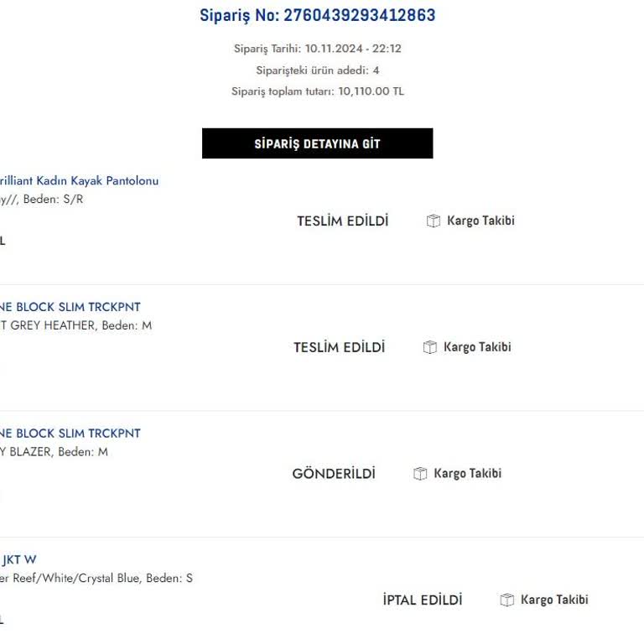The image size is (644, 644).
Task: Click the package icon for the Grey Heather item
Action: [x=430, y=347]
